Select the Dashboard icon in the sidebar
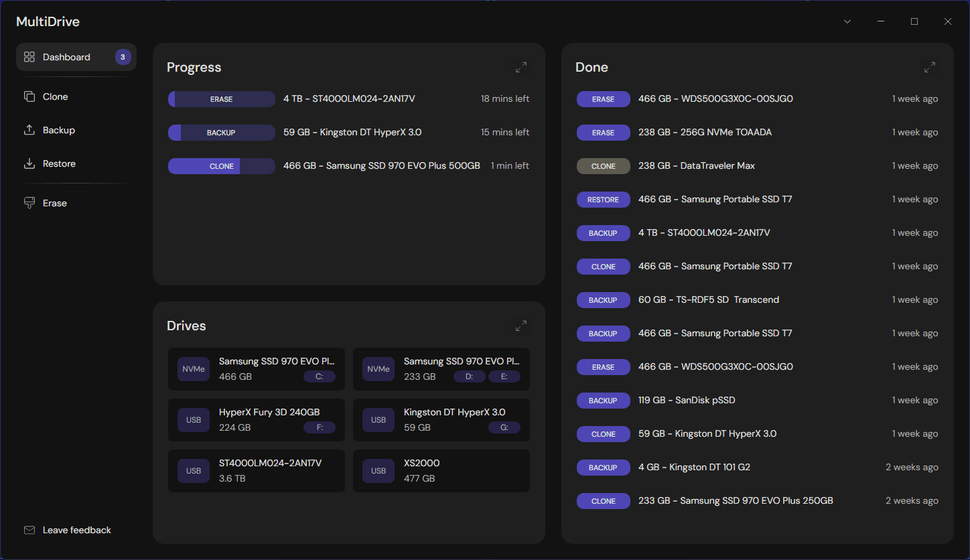This screenshot has height=560, width=970. [29, 57]
